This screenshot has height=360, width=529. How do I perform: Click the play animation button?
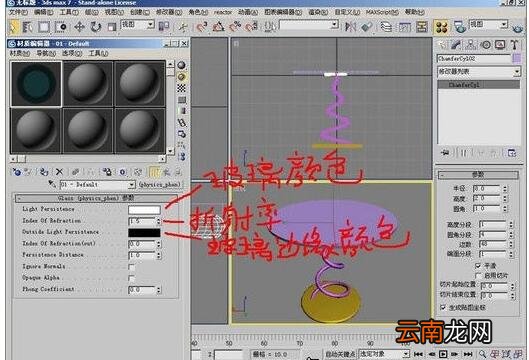443,354
